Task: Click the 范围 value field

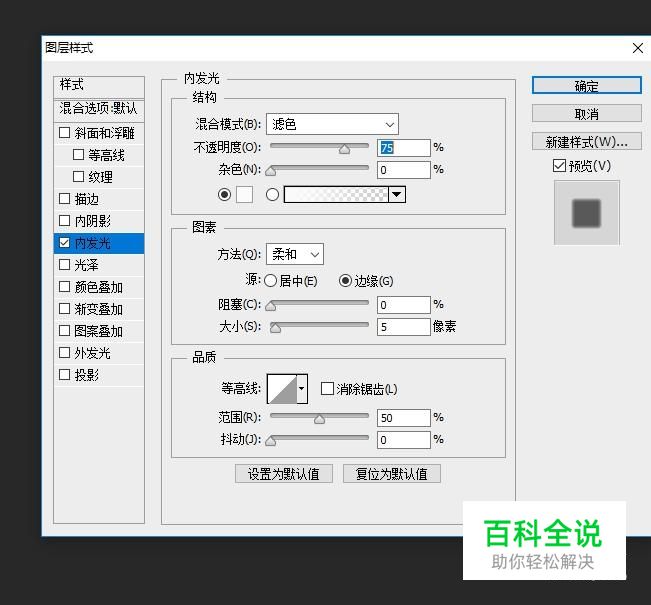Action: pos(404,418)
